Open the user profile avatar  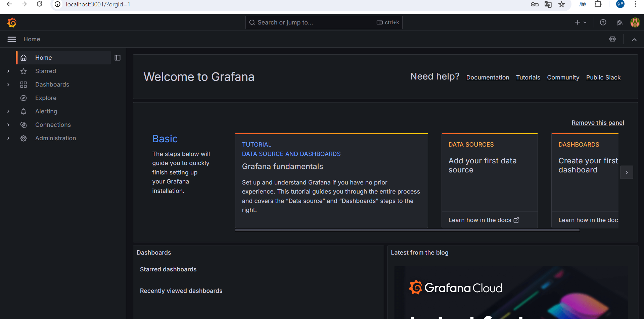635,22
